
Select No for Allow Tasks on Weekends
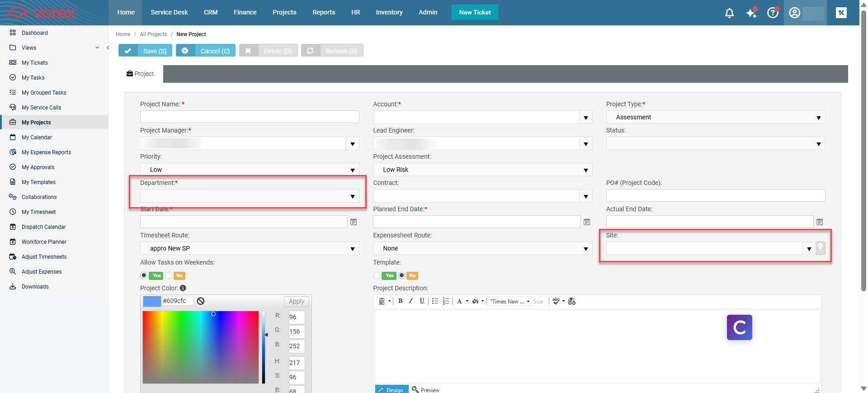click(169, 275)
